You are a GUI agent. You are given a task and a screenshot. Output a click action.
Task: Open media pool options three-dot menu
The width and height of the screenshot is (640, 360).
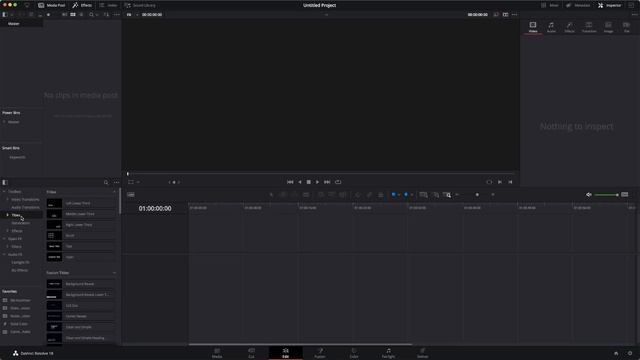pos(117,15)
